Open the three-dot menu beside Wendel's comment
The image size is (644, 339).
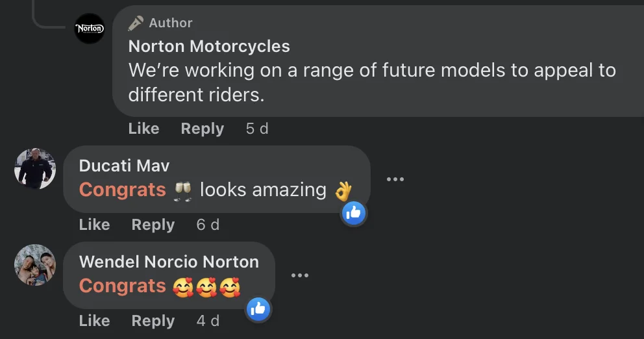click(x=300, y=275)
